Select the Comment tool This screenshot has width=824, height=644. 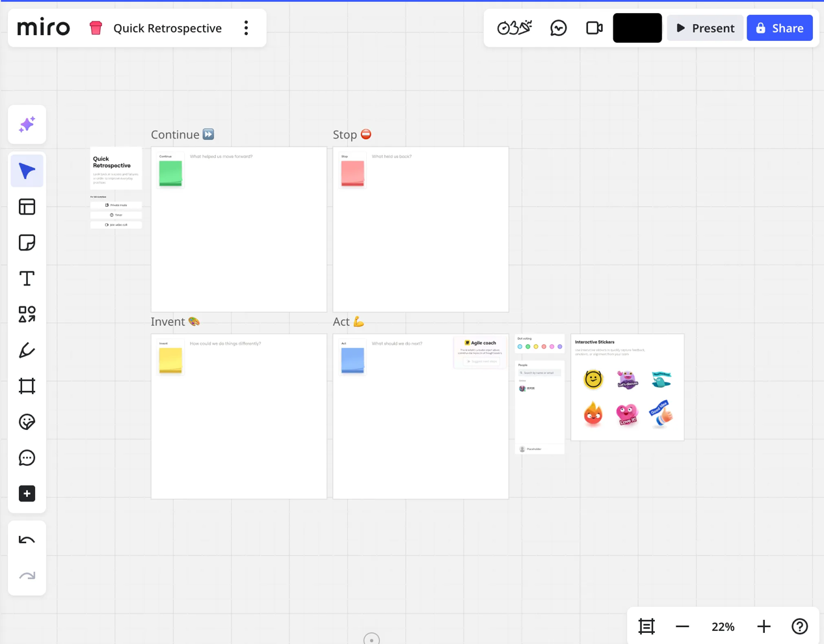coord(27,458)
